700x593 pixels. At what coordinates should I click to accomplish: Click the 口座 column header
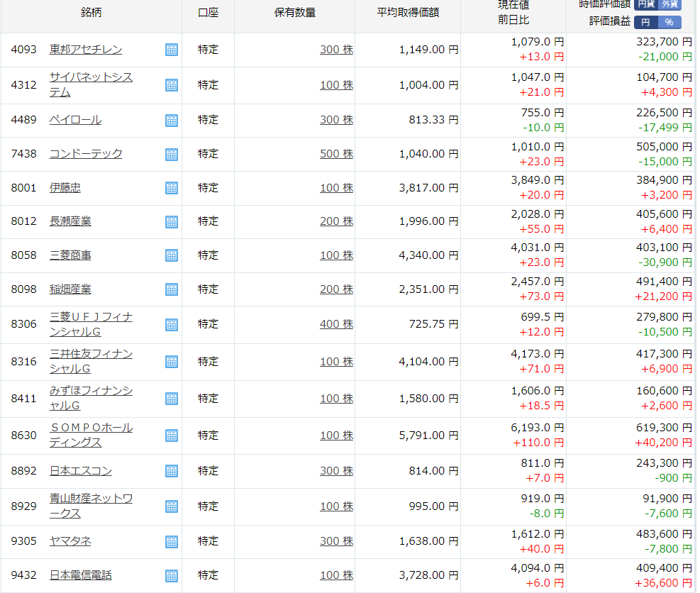pyautogui.click(x=208, y=13)
